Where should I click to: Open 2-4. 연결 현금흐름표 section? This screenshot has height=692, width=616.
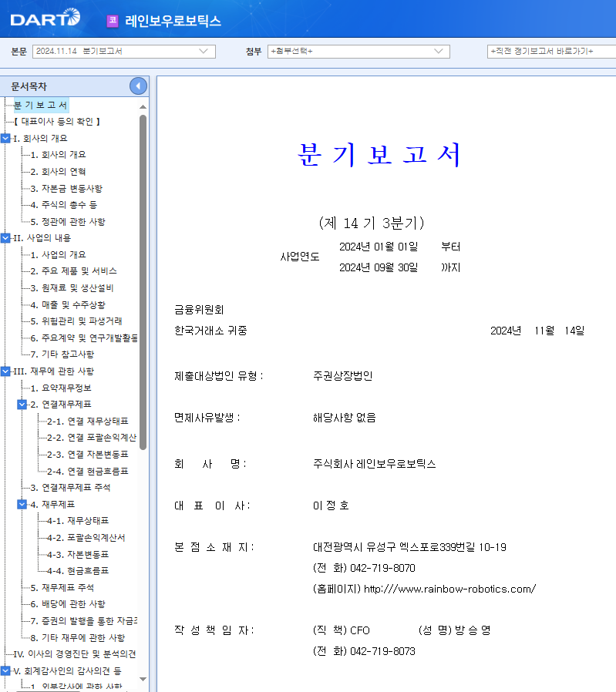[87, 472]
